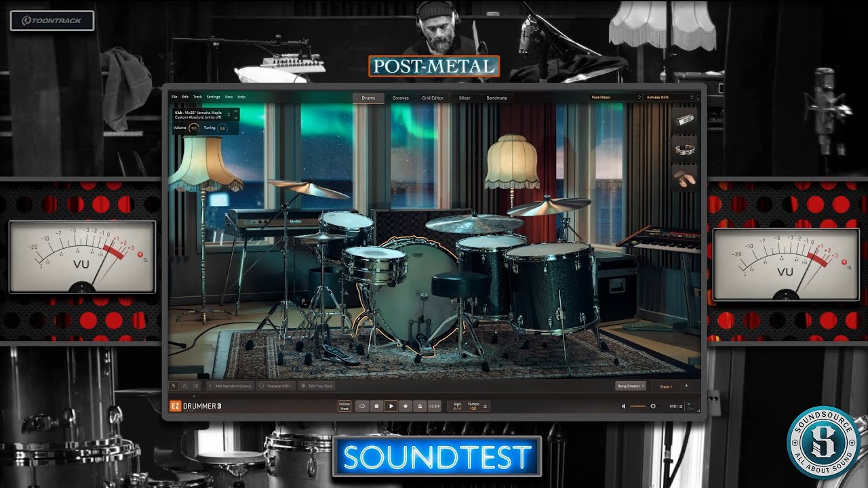This screenshot has height=488, width=868.
Task: Open the signature and tempo options menu
Action: pos(486,407)
